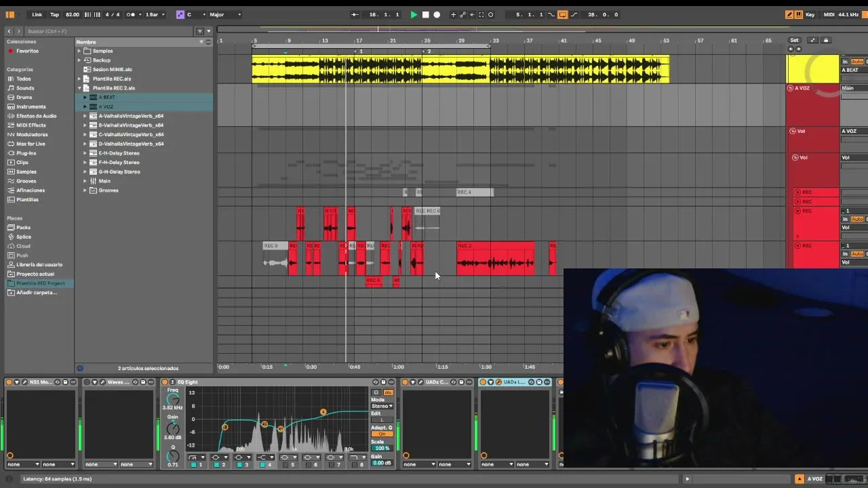
Task: Click the capture MIDI button
Action: click(x=481, y=14)
